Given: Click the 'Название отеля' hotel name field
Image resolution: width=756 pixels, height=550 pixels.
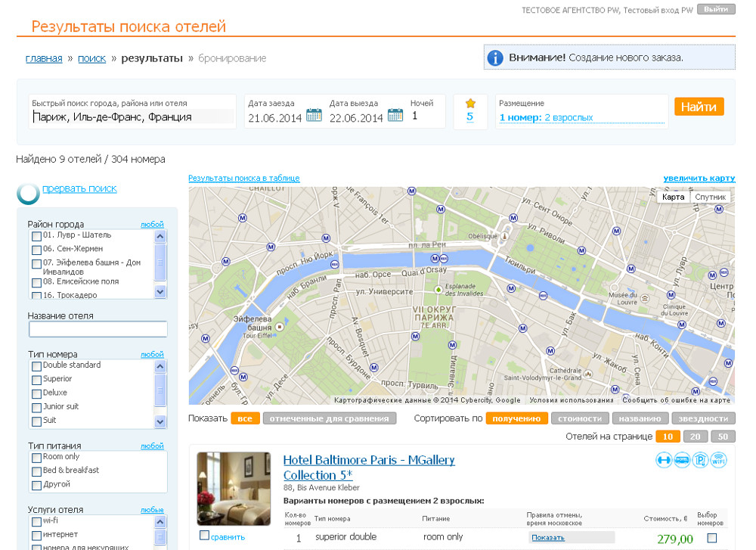Looking at the screenshot, I should click(x=98, y=329).
